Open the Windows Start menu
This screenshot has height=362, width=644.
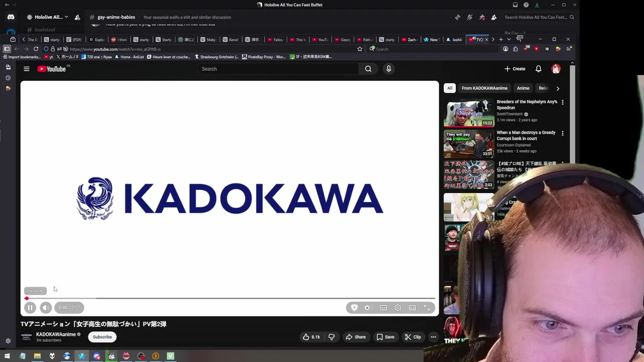tap(7, 356)
